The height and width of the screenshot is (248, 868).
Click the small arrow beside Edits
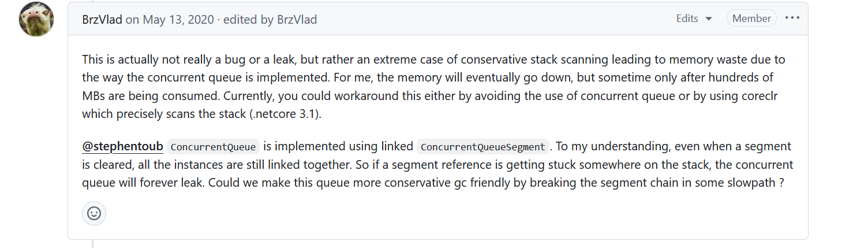[709, 19]
